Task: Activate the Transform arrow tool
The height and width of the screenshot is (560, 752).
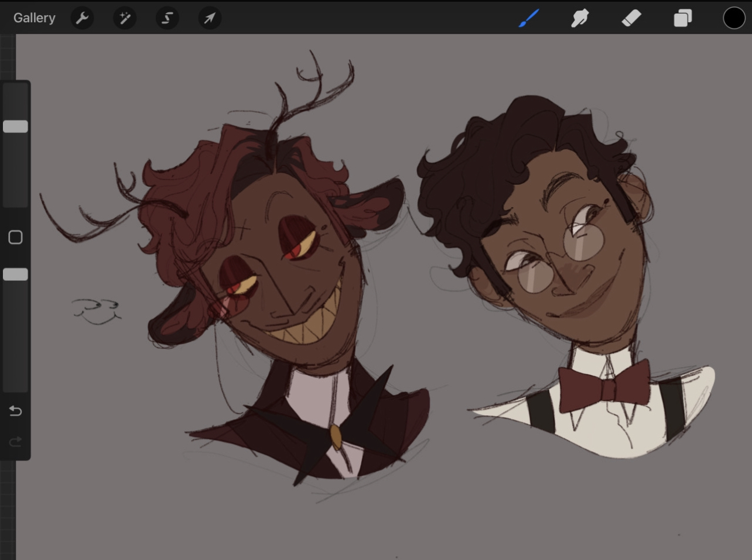Action: (x=210, y=18)
